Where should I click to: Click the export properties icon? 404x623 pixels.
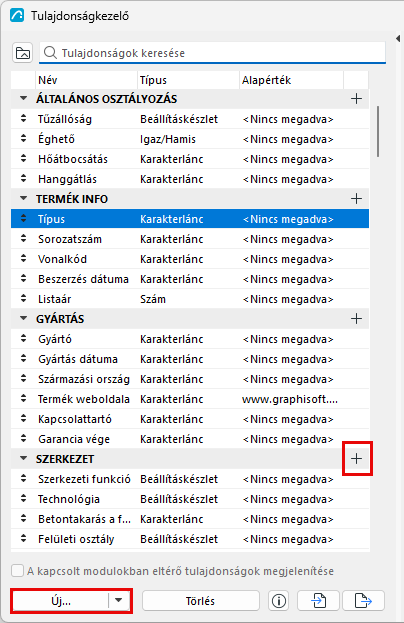(x=363, y=601)
